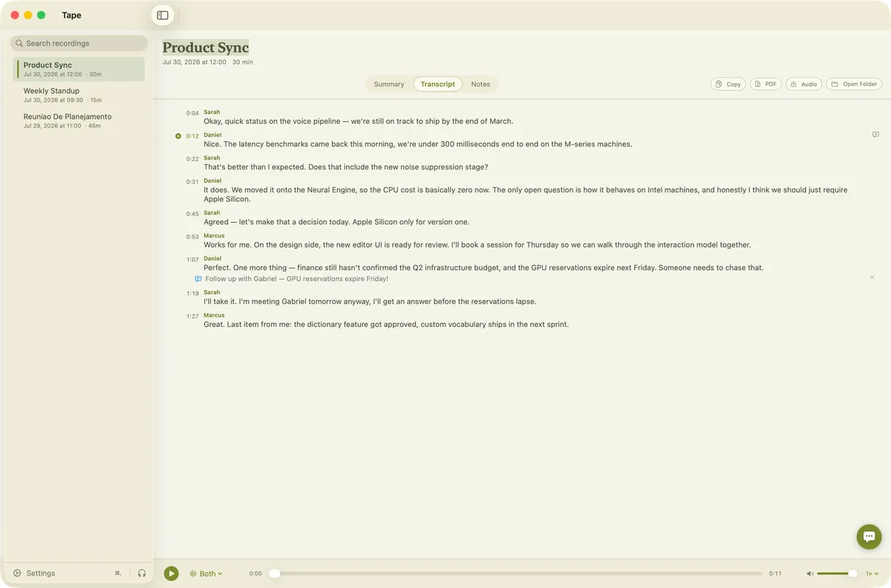891x588 pixels.
Task: Adjust the volume slider
Action: (837, 573)
